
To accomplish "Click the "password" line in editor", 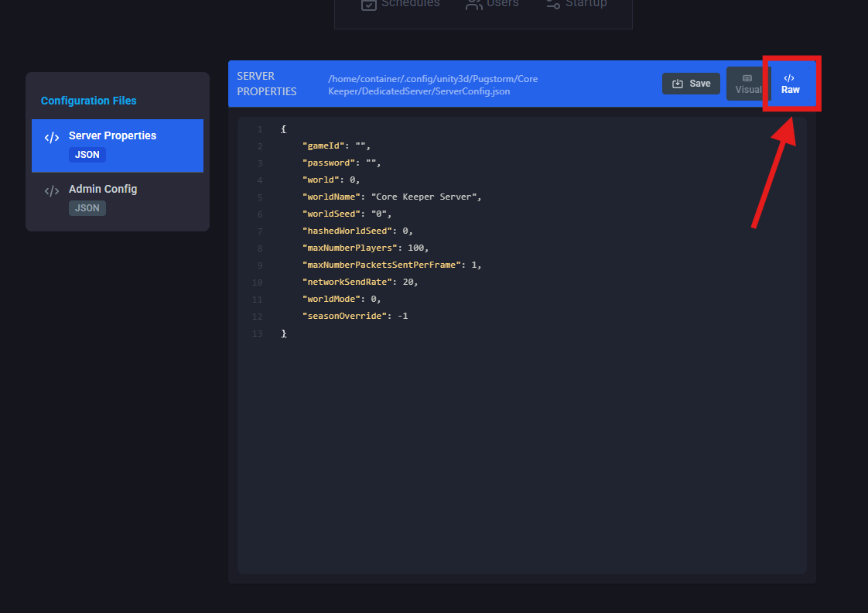I will [342, 163].
